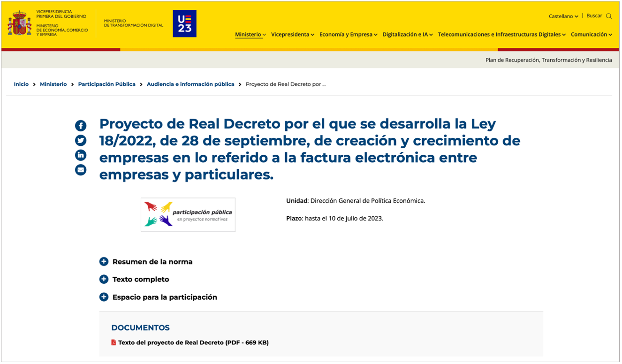This screenshot has width=622, height=364.
Task: Open the Digitalización e IA menu
Action: [x=407, y=34]
